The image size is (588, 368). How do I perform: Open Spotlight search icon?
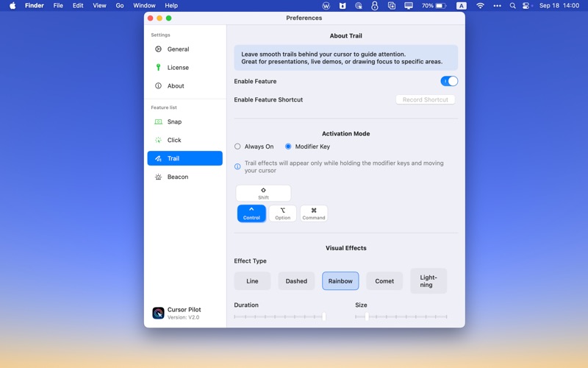[512, 6]
